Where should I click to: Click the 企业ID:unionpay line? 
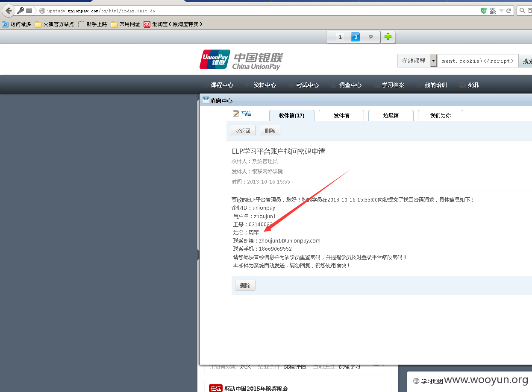pyautogui.click(x=253, y=208)
